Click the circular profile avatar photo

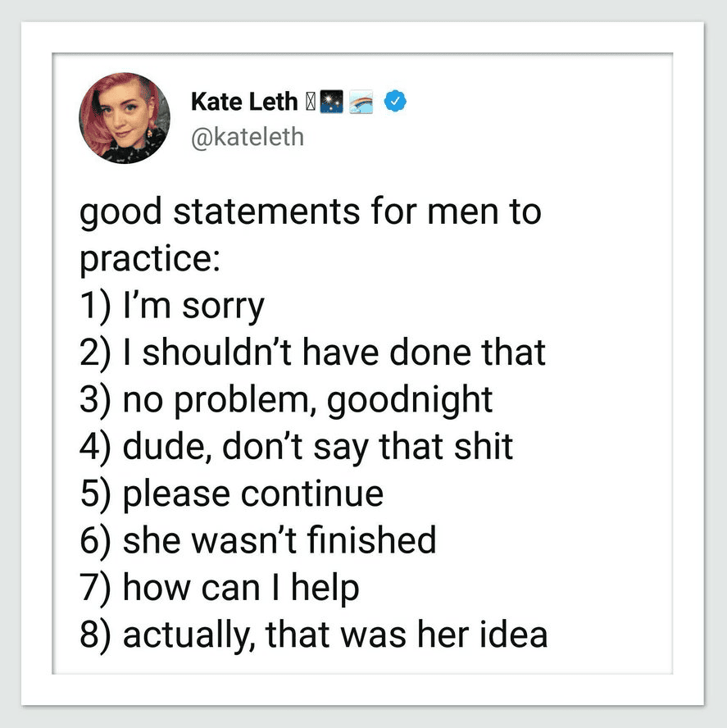(x=124, y=117)
